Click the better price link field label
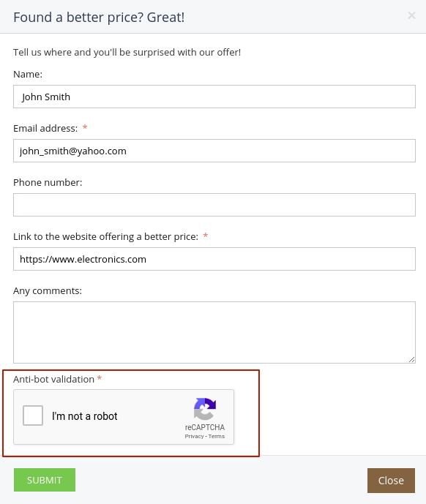 pyautogui.click(x=105, y=237)
